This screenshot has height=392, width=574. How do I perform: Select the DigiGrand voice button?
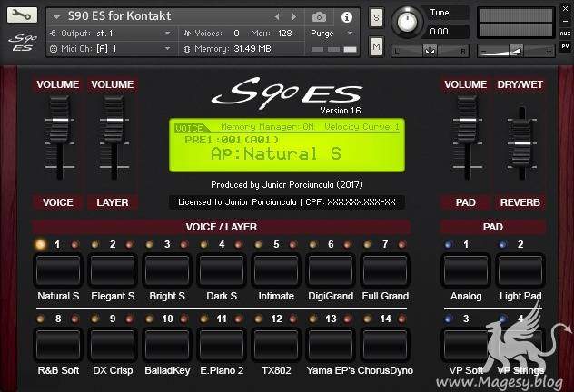click(x=331, y=271)
